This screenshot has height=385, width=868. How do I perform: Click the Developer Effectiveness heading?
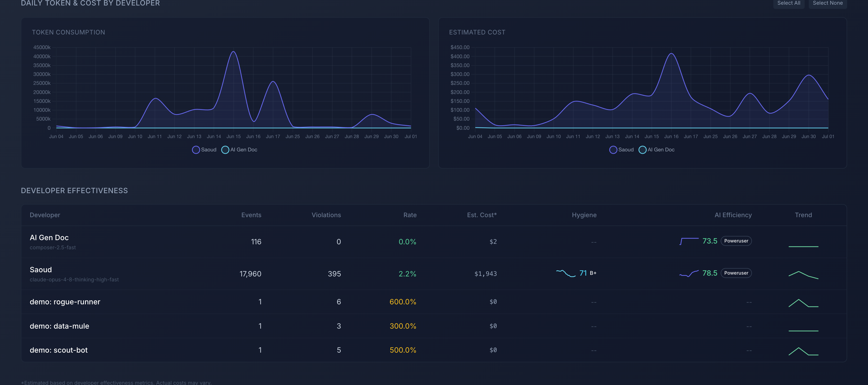coord(75,191)
